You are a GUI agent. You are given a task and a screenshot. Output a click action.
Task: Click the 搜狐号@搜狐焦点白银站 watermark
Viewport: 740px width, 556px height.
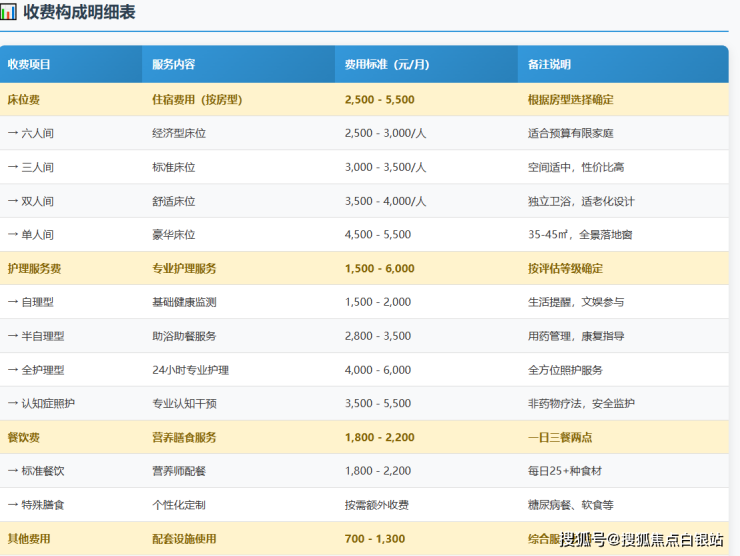tap(641, 540)
